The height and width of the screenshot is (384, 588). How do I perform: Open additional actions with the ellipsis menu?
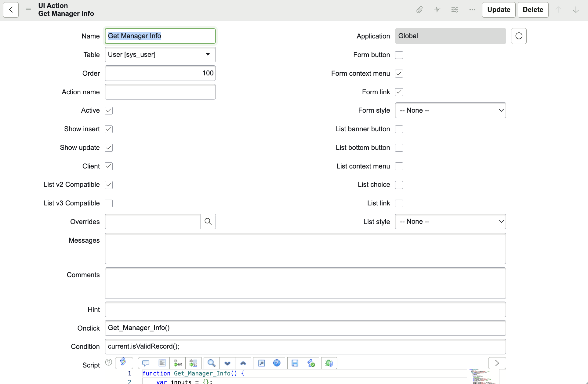(x=472, y=9)
